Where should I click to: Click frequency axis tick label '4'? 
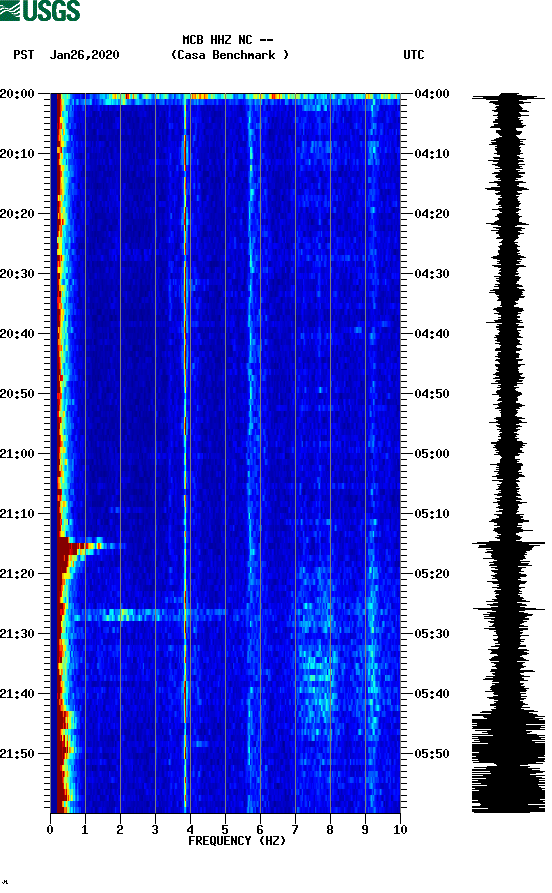190,830
